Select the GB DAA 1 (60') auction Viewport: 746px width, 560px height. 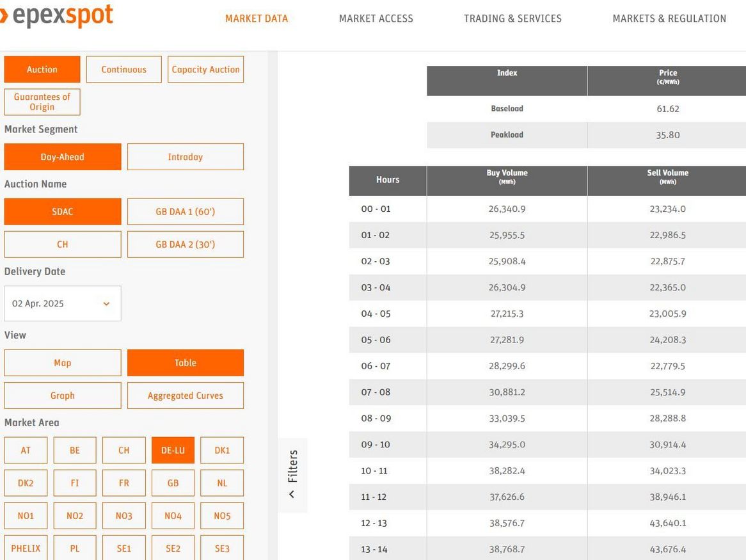(x=186, y=212)
